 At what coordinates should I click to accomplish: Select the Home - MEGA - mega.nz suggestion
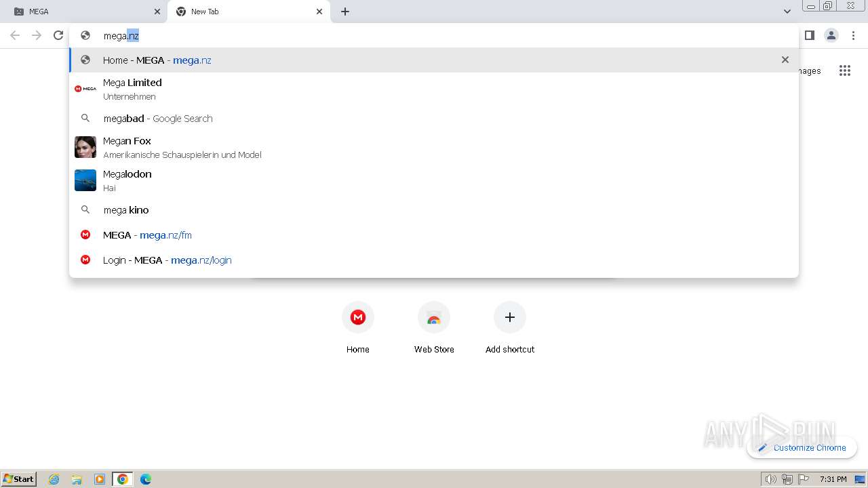point(434,60)
